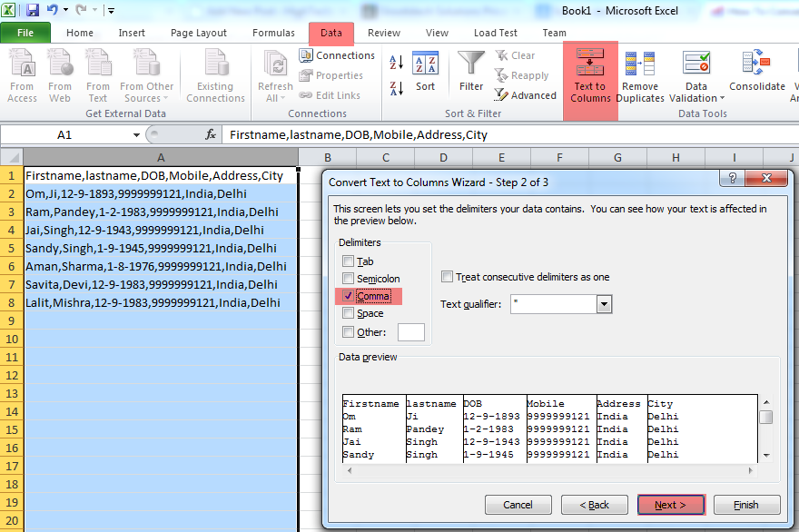The height and width of the screenshot is (532, 799).
Task: Open the Customize Quick Access Toolbar dropdown
Action: [x=111, y=10]
